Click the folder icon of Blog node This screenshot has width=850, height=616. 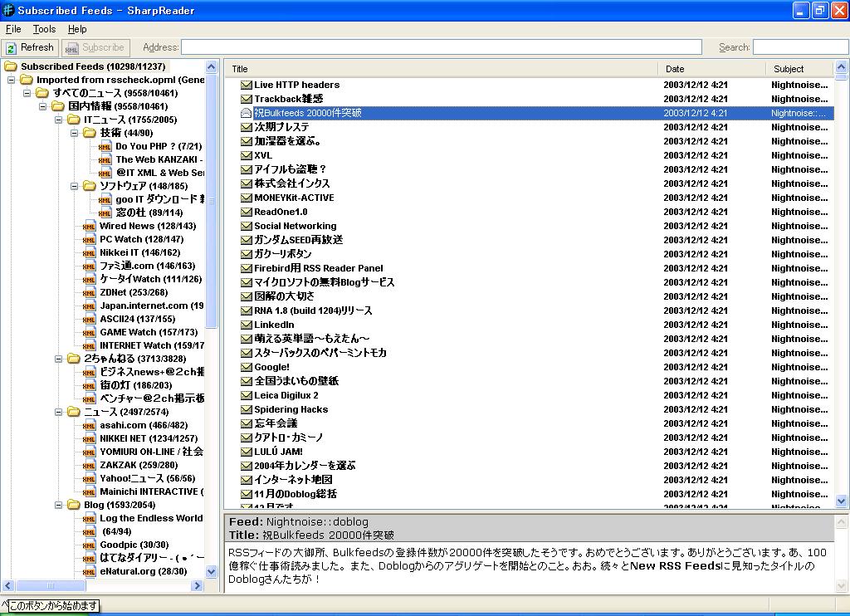point(74,505)
